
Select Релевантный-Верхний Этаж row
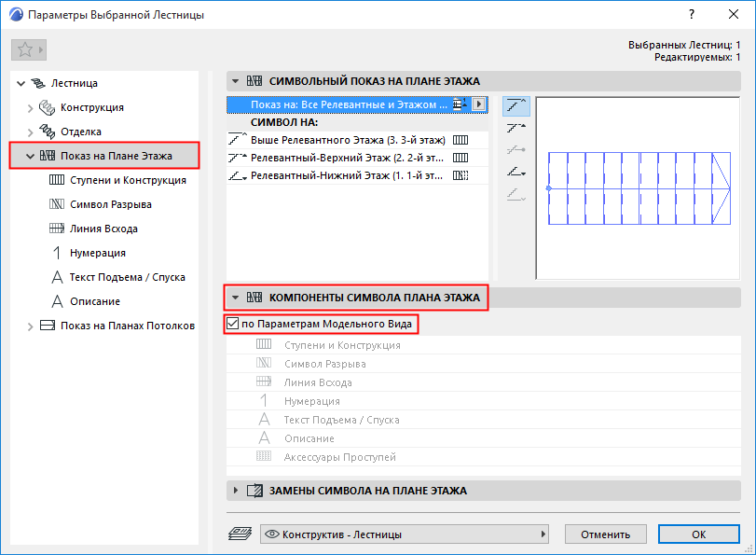(357, 158)
